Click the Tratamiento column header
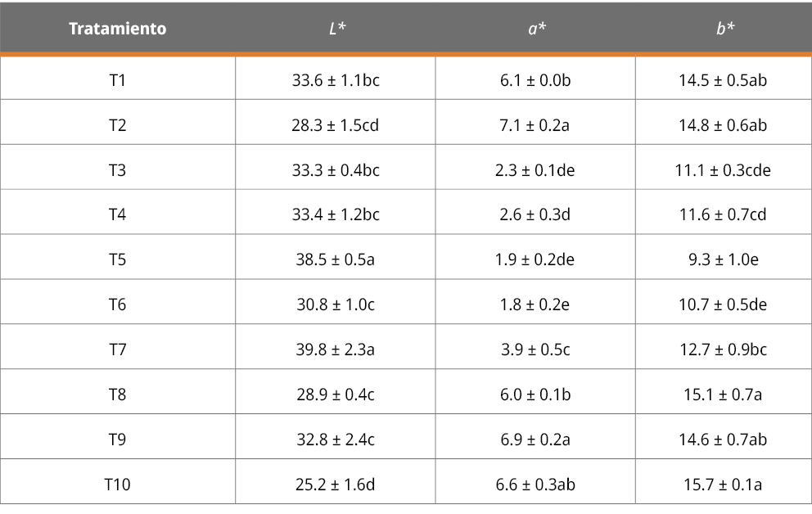This screenshot has height=514, width=812. (117, 29)
